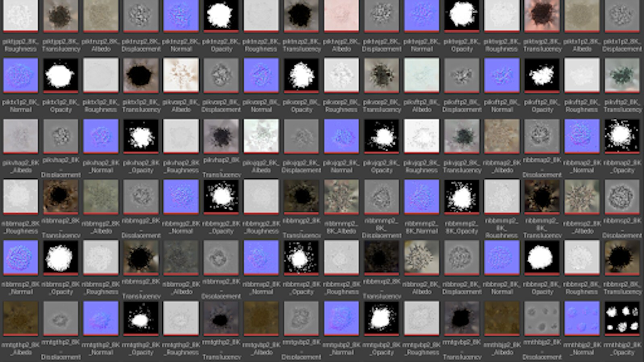Open the piktnzp2_8K_Opacity mask thumbnail

pos(221,15)
